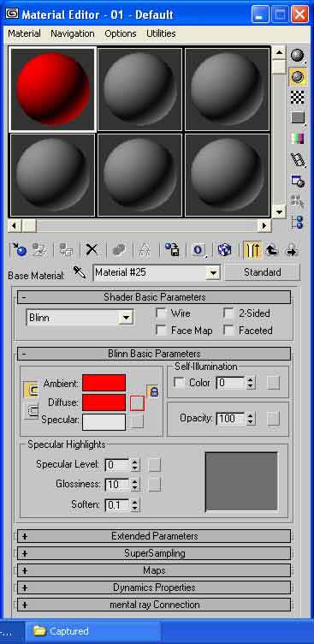Open the Utilities menu
The width and height of the screenshot is (314, 644).
tap(161, 33)
